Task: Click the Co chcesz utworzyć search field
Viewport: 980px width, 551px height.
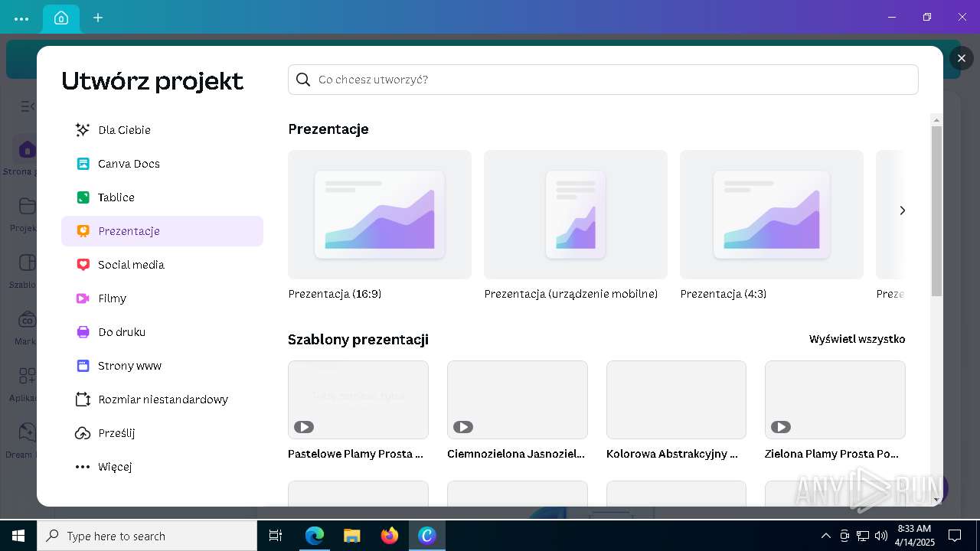Action: pyautogui.click(x=603, y=80)
